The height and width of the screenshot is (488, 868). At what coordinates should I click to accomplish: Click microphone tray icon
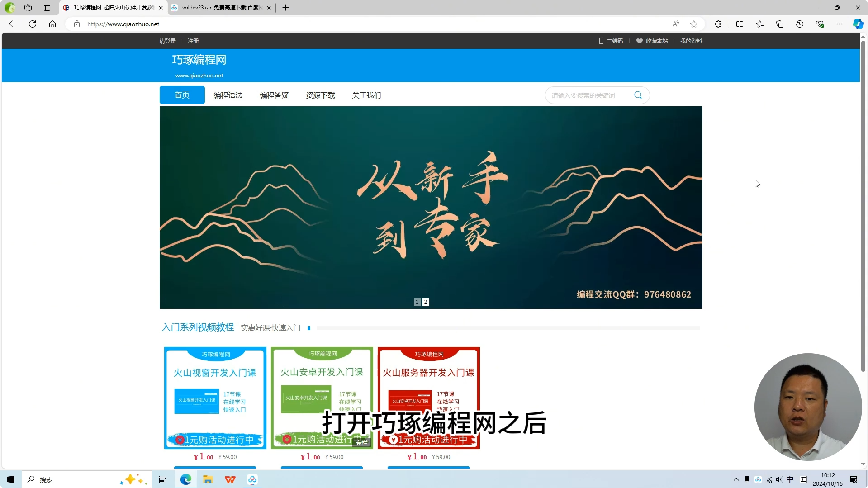(x=747, y=479)
